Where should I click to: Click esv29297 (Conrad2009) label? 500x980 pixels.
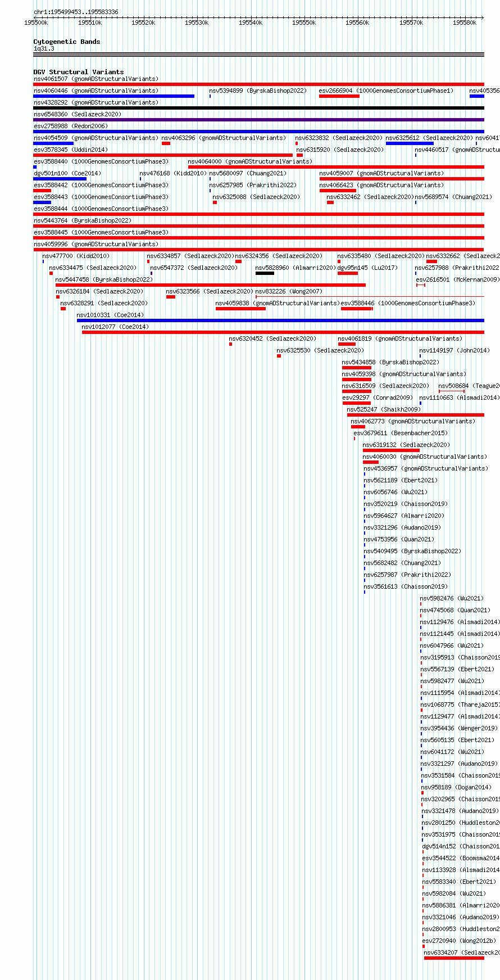pos(378,398)
